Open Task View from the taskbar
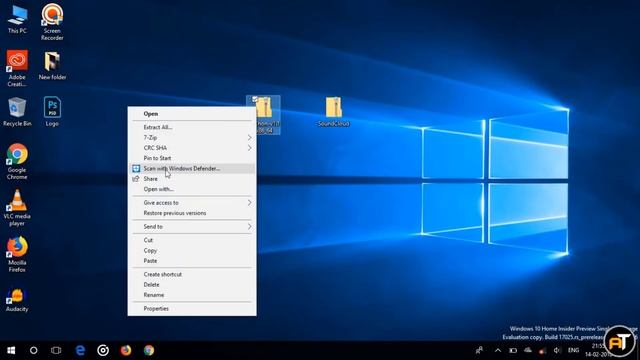 tap(56, 350)
